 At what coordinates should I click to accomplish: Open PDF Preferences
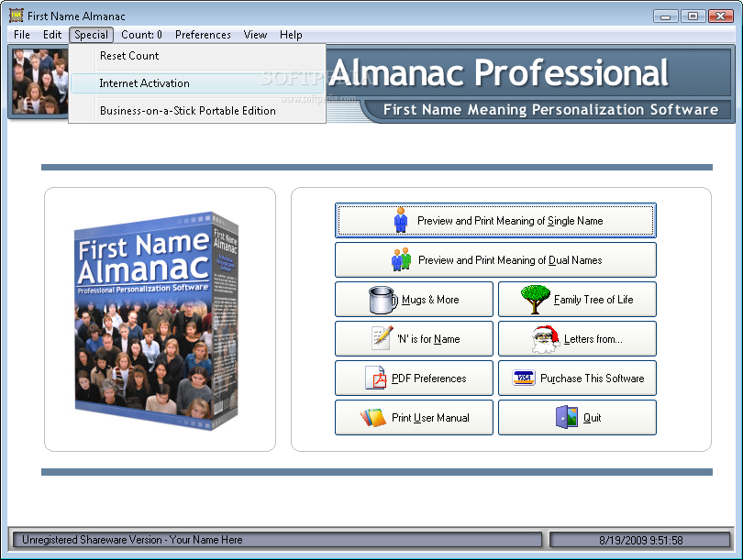pyautogui.click(x=414, y=378)
